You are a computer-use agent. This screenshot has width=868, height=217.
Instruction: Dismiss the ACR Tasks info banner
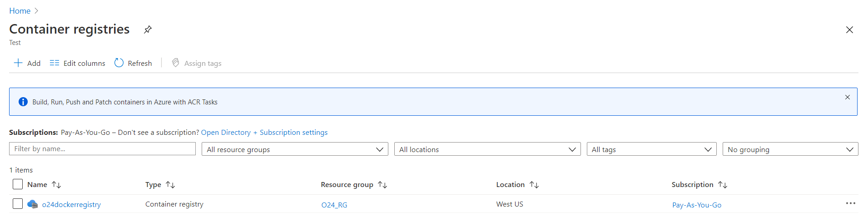(847, 97)
